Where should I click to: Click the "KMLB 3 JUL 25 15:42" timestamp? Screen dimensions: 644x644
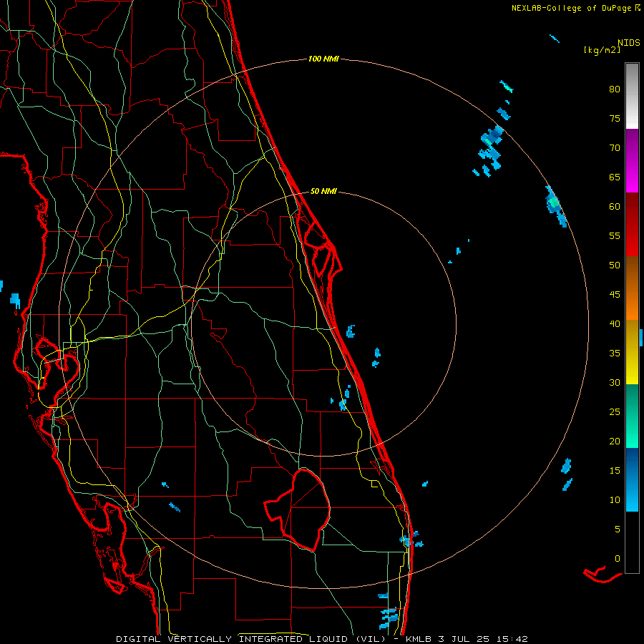[467, 639]
